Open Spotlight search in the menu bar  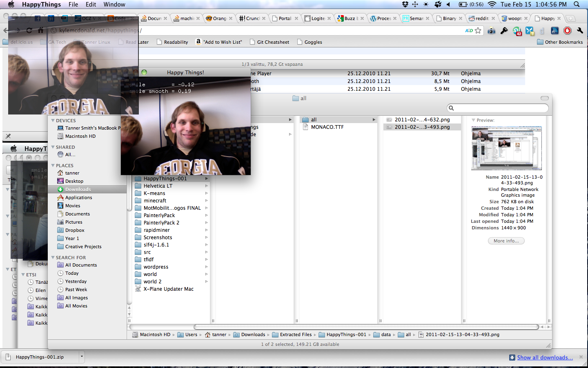click(577, 4)
